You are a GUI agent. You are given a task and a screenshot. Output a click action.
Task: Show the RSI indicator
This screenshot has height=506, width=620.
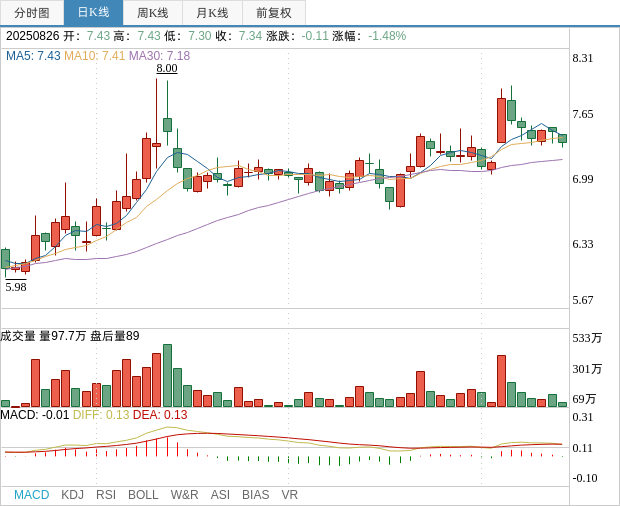point(106,495)
